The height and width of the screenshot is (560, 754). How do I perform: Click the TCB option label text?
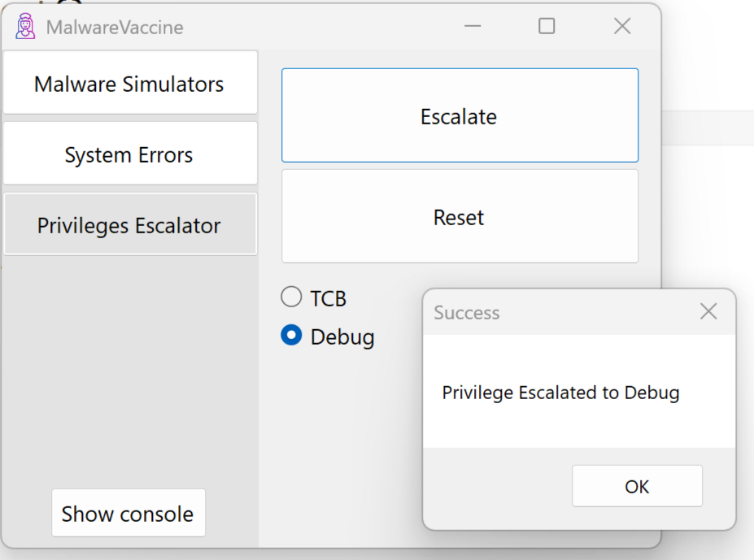pyautogui.click(x=329, y=298)
